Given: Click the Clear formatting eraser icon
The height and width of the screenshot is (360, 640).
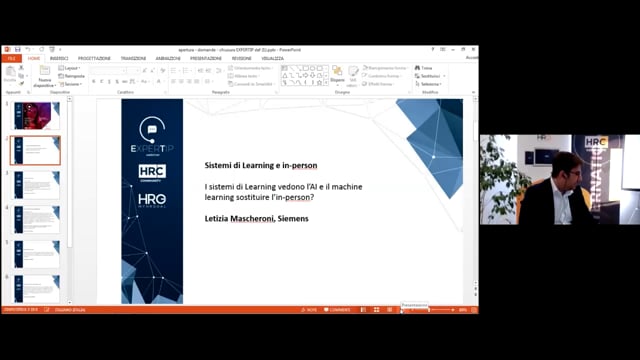Looking at the screenshot, I should click(x=162, y=71).
